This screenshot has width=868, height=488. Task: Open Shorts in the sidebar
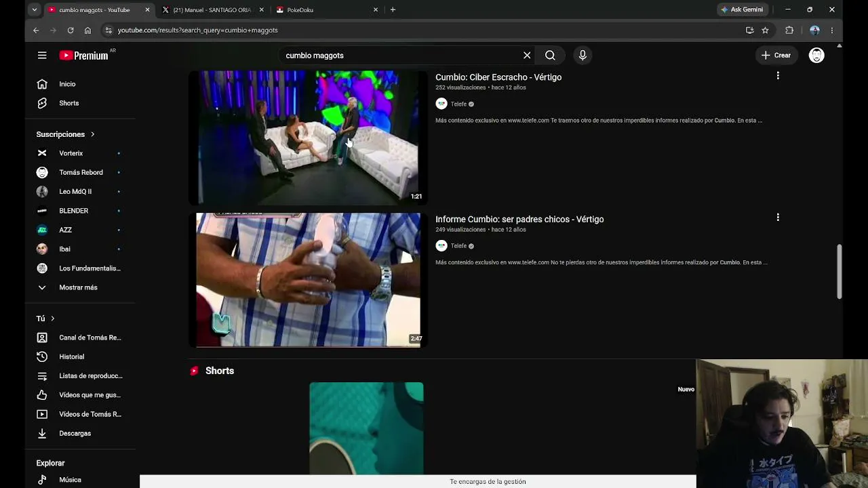point(68,103)
